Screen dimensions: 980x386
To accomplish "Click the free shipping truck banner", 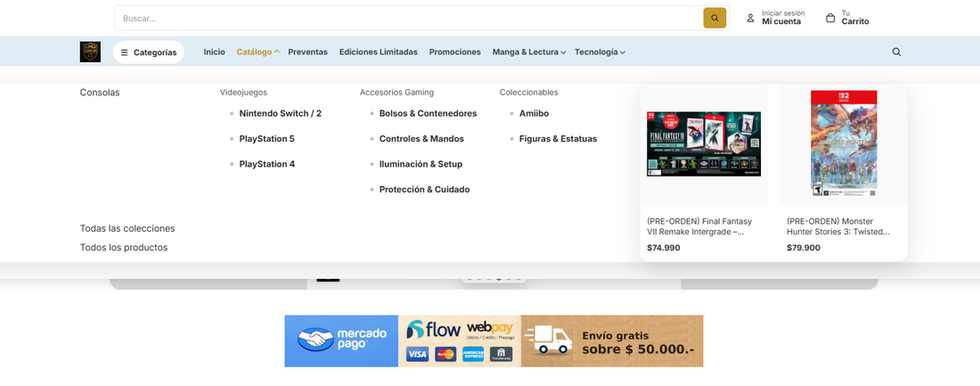I will tap(612, 341).
